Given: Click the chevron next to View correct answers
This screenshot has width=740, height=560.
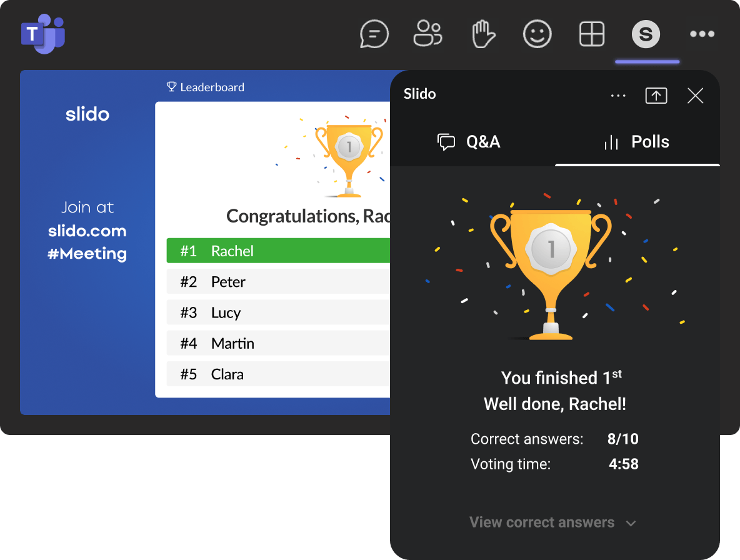Looking at the screenshot, I should coord(631,523).
